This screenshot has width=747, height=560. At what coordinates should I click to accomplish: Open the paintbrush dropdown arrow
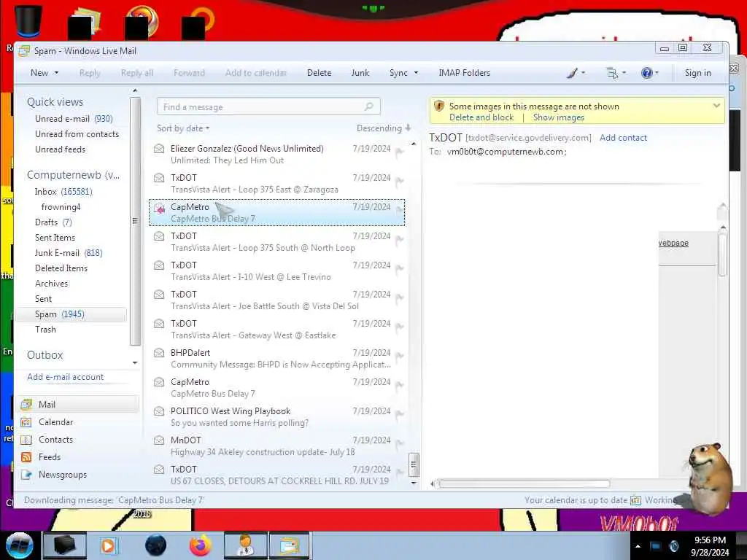[x=583, y=73]
